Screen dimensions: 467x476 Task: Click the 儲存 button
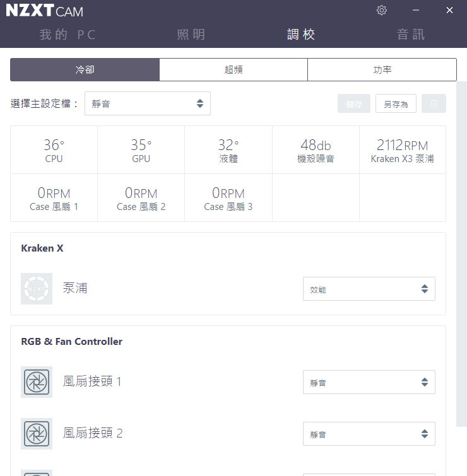(354, 103)
